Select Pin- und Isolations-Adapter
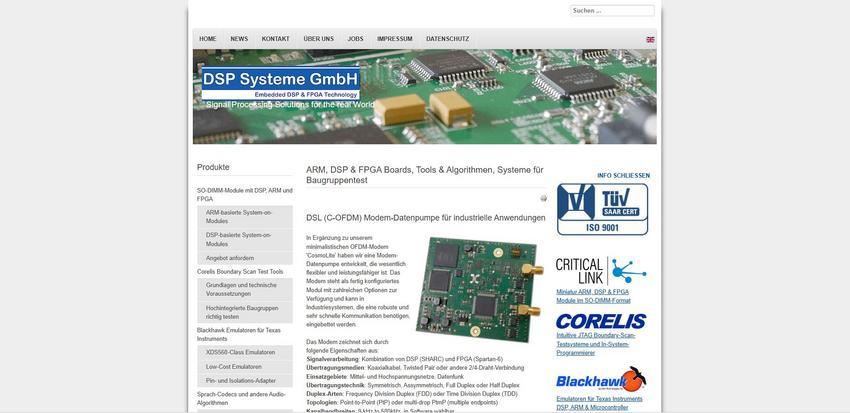The width and height of the screenshot is (850, 413). click(x=244, y=380)
